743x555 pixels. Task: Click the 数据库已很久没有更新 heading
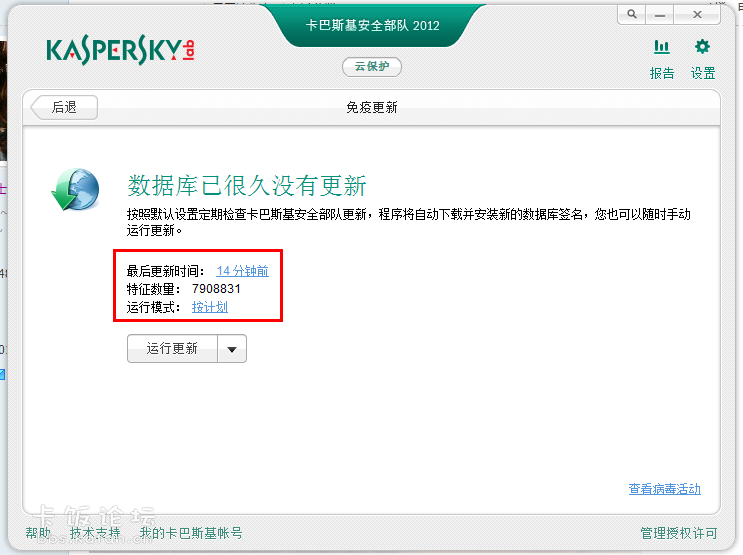247,185
